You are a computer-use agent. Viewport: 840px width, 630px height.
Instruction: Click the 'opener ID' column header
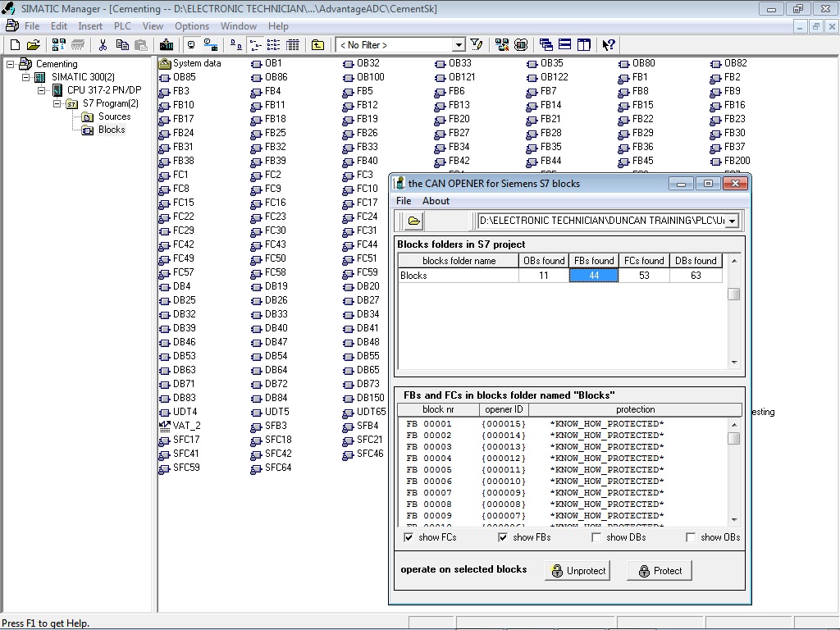(504, 409)
